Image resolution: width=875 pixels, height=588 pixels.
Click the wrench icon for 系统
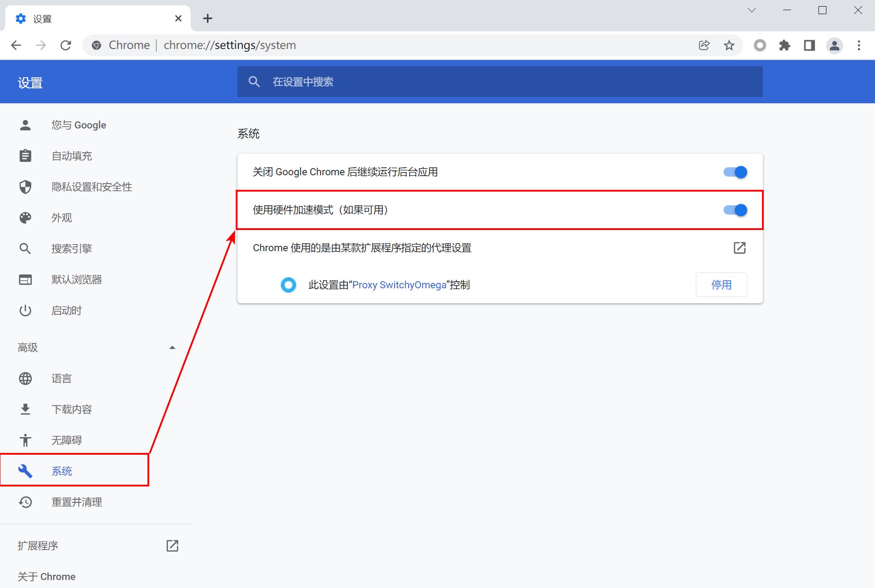(x=26, y=471)
